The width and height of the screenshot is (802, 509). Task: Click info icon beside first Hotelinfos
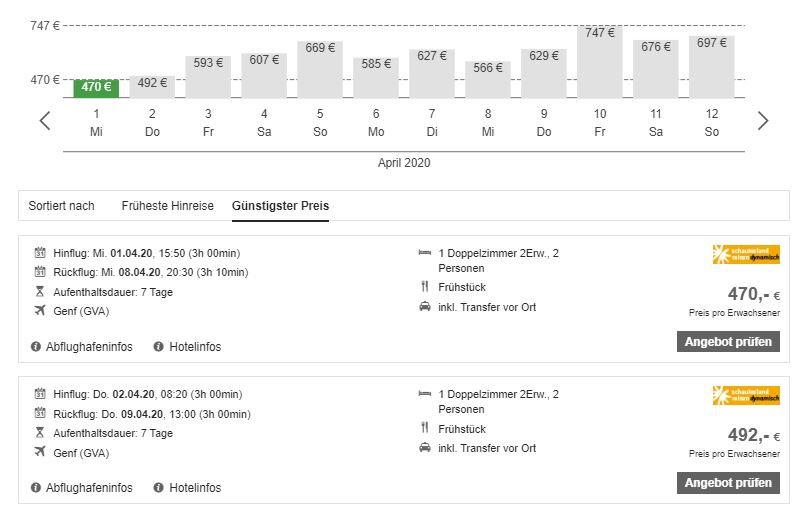pos(158,347)
